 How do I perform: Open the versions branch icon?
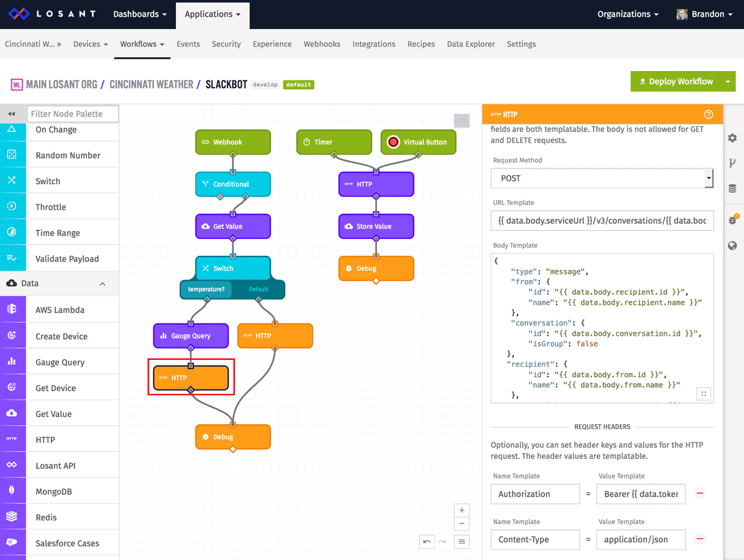pos(732,164)
